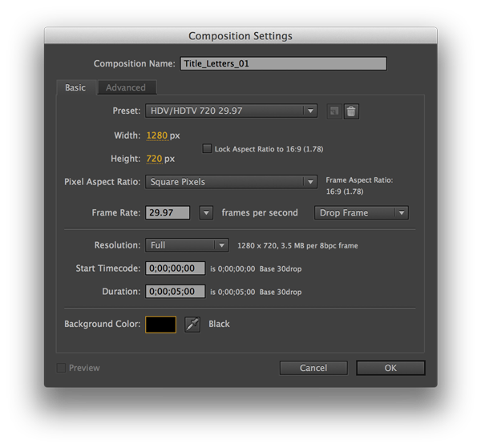Screen dimensions: 481x448
Task: Click the Duration timecode field
Action: 171,292
